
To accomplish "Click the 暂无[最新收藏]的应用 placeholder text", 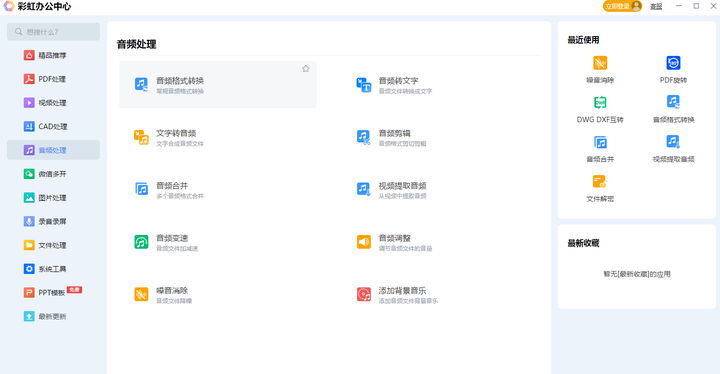I will [x=637, y=274].
